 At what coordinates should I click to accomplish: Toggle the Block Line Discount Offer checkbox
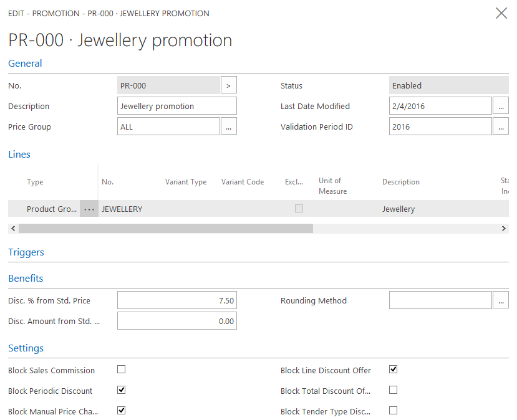(393, 370)
